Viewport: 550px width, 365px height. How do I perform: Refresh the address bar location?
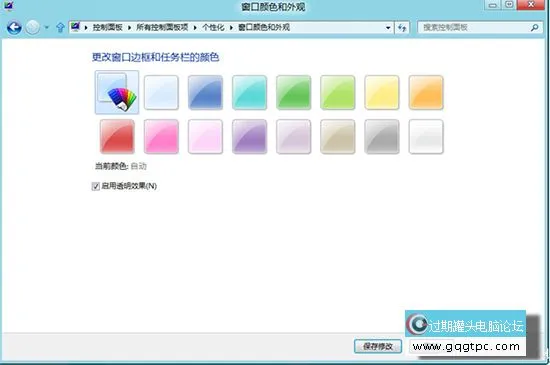(402, 28)
